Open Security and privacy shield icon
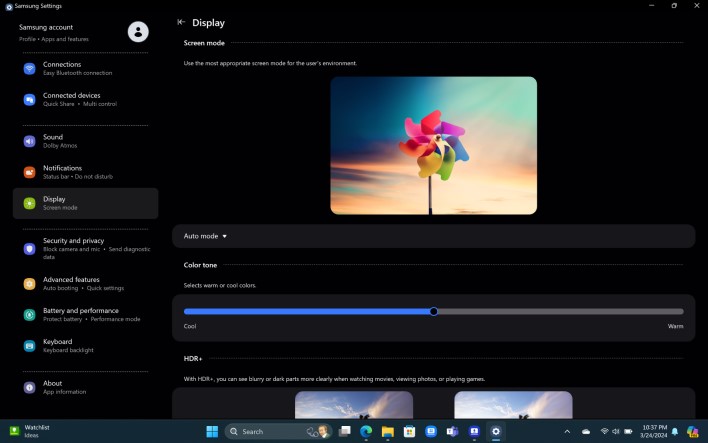The image size is (708, 443). (x=30, y=248)
